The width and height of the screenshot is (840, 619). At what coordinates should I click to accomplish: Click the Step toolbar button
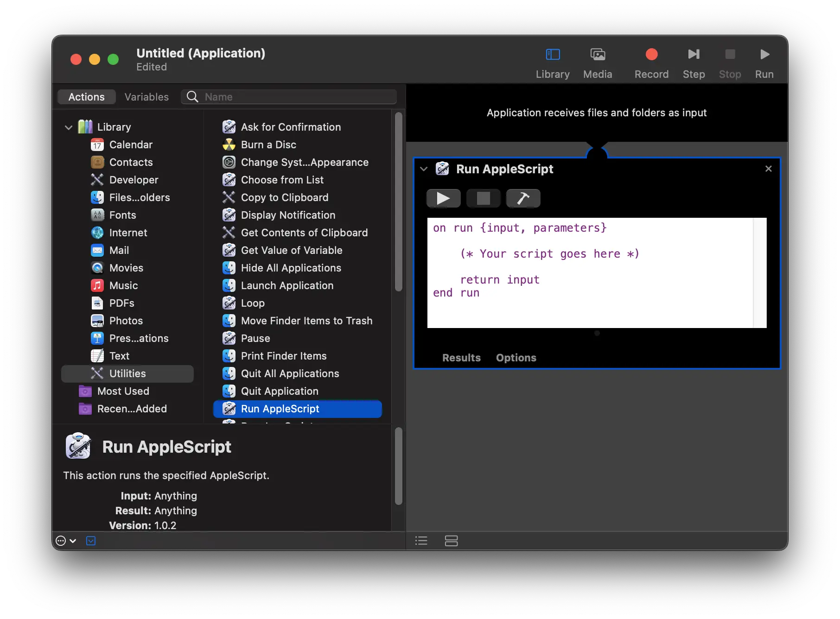694,63
